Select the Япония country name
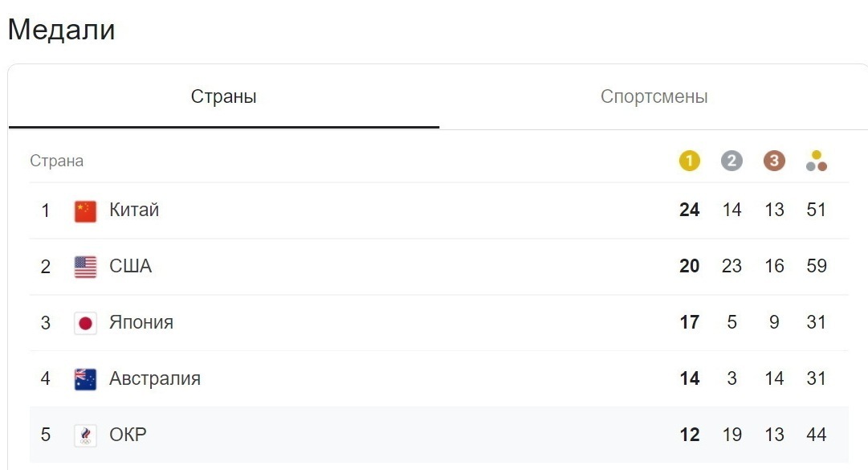 click(141, 323)
